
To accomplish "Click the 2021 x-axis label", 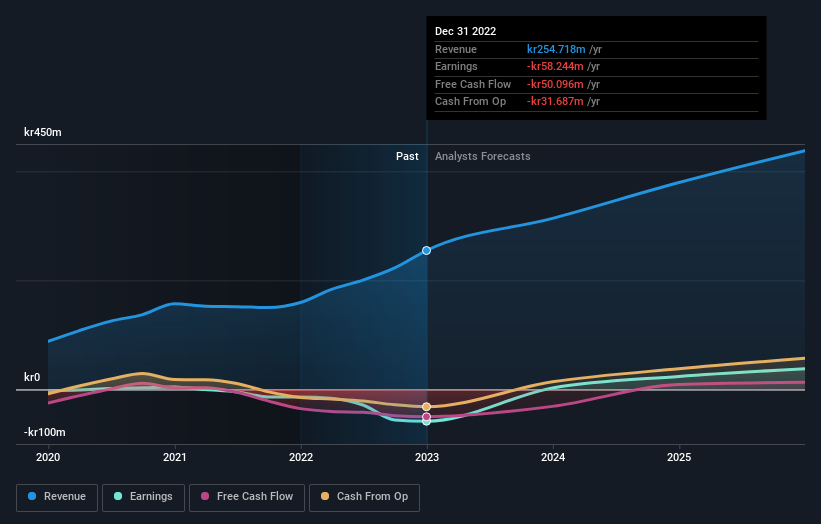I will click(x=174, y=457).
